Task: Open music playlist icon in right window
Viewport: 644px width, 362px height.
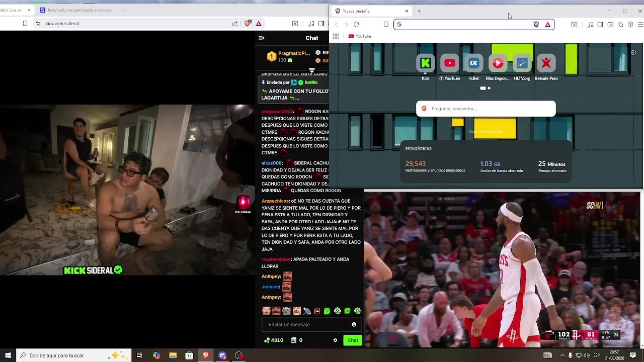Action: 590,24
